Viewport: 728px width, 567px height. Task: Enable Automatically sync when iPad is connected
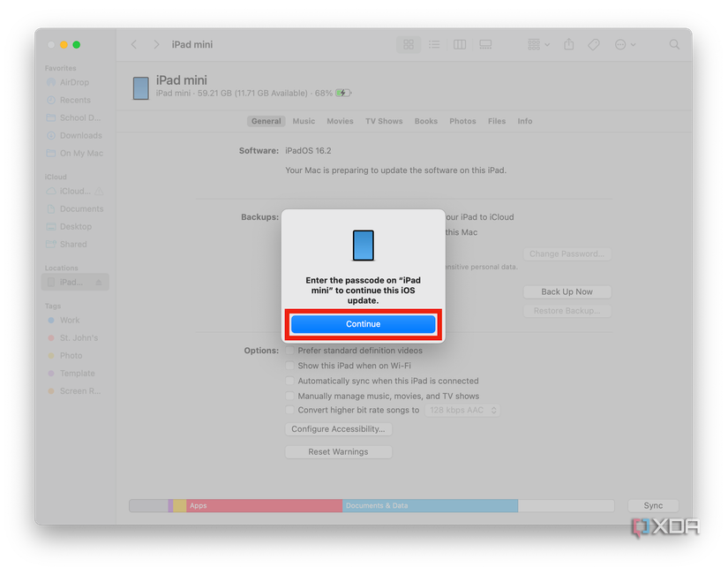coord(289,382)
